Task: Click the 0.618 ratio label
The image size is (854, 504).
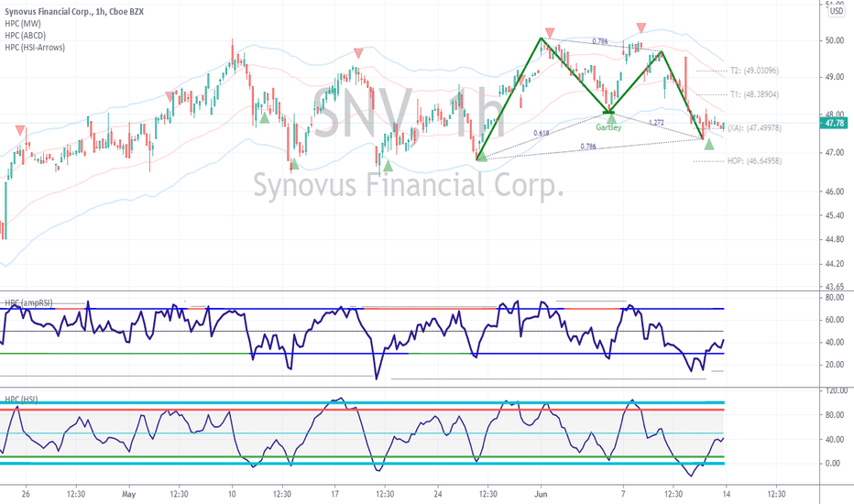Action: [x=542, y=134]
